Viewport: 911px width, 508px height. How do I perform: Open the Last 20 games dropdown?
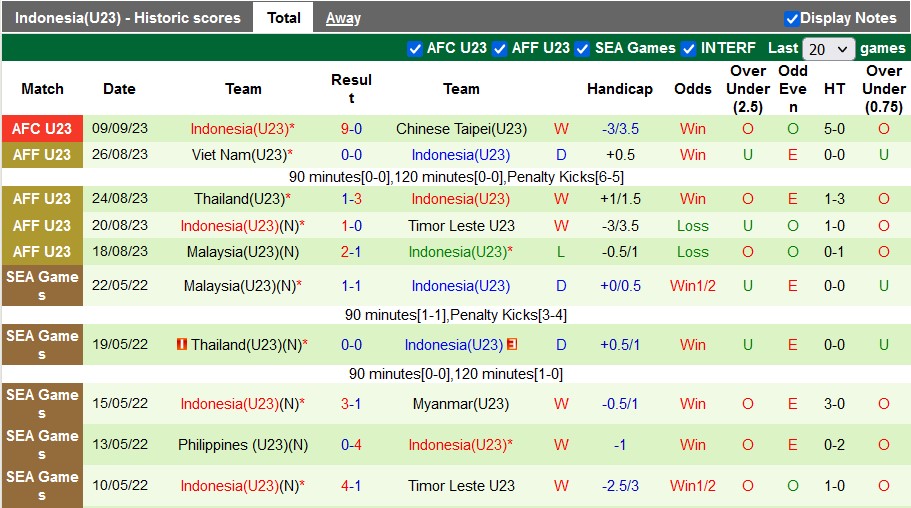(829, 48)
